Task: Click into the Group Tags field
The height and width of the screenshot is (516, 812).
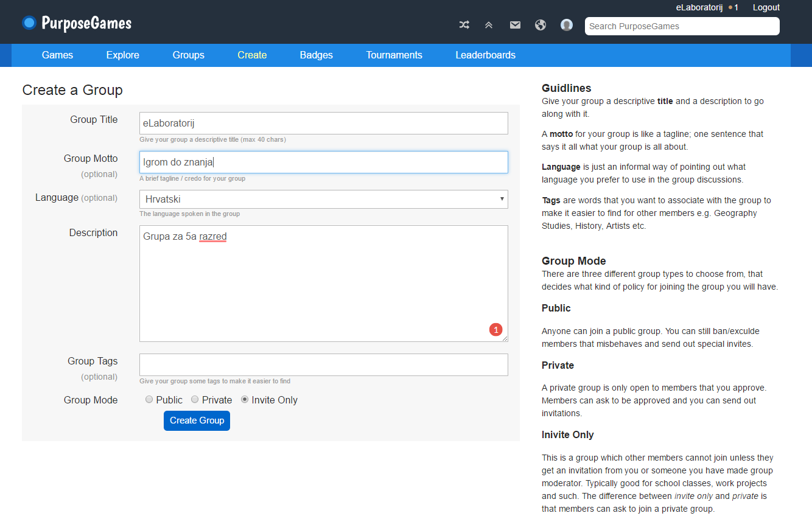Action: click(x=323, y=365)
